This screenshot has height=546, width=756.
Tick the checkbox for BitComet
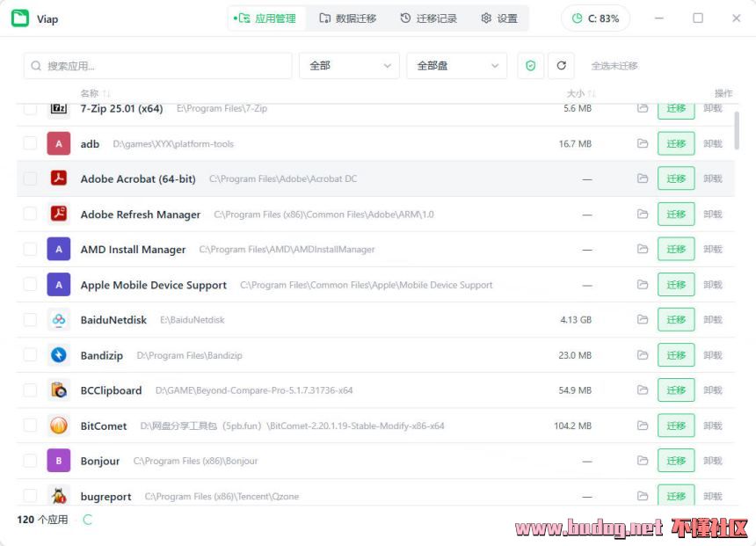coord(30,426)
